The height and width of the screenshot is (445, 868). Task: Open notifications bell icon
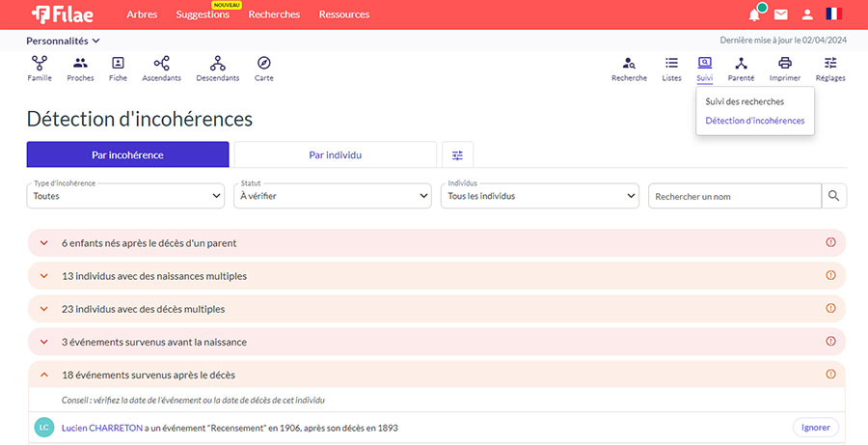pos(754,14)
